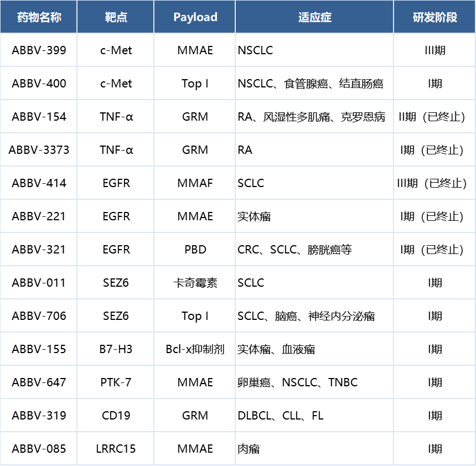The image size is (476, 466).
Task: Click GRM payload in ABBV-319 row
Action: [x=195, y=415]
